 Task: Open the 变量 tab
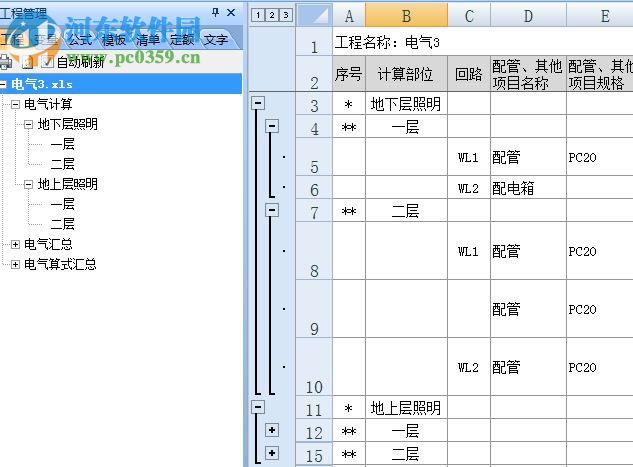tap(46, 40)
